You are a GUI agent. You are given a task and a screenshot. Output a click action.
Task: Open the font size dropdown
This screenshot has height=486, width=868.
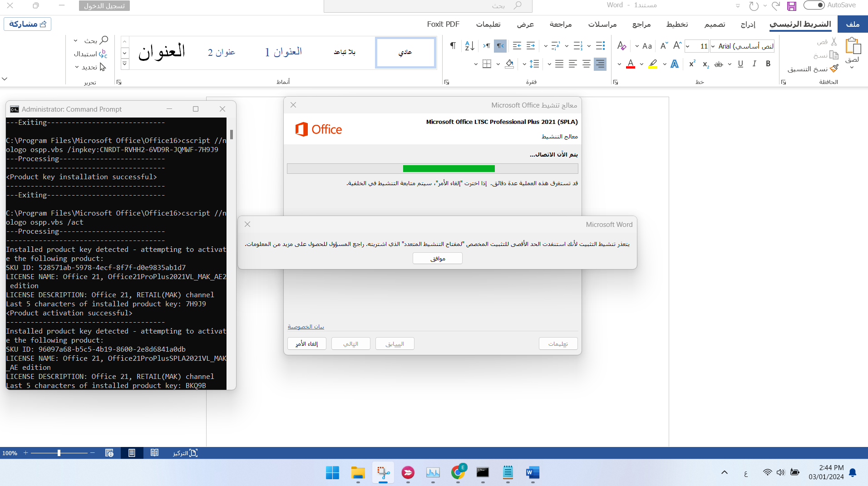[688, 46]
